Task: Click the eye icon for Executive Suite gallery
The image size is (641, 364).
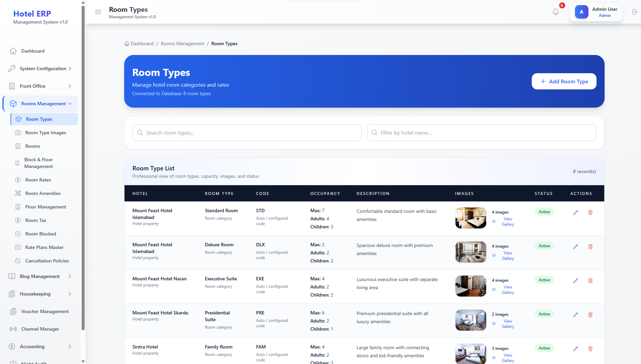Action: [x=494, y=290]
